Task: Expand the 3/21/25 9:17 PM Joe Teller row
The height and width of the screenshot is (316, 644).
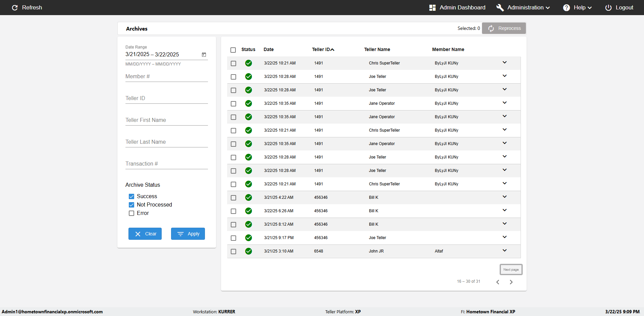Action: click(x=504, y=237)
